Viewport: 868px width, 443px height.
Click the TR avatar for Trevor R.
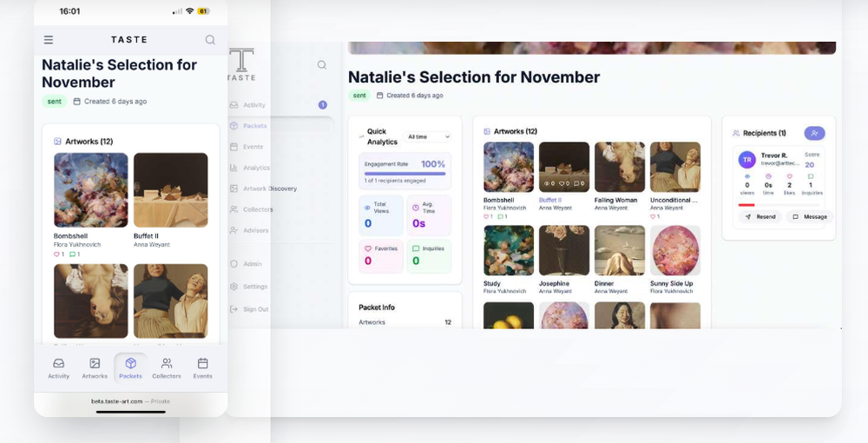point(747,160)
